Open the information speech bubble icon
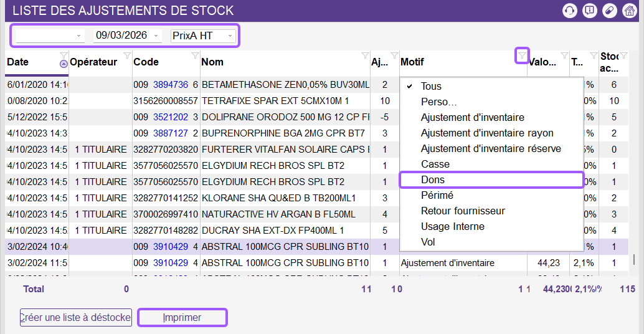644x334 pixels. coord(589,11)
